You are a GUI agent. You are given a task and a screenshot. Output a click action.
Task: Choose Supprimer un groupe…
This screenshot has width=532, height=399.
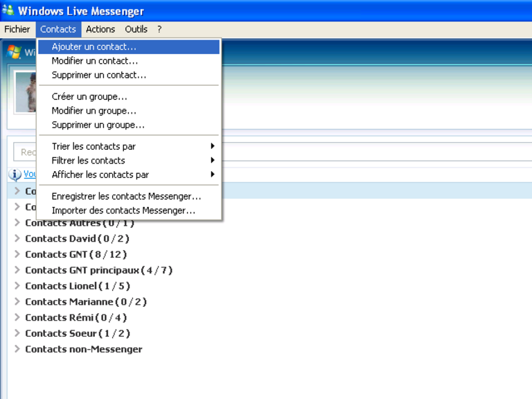pos(129,125)
